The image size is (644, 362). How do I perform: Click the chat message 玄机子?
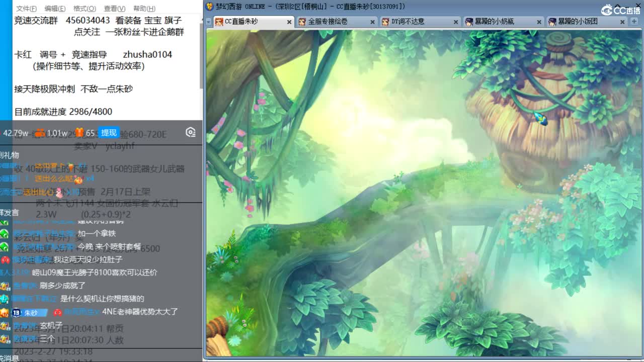pos(51,325)
